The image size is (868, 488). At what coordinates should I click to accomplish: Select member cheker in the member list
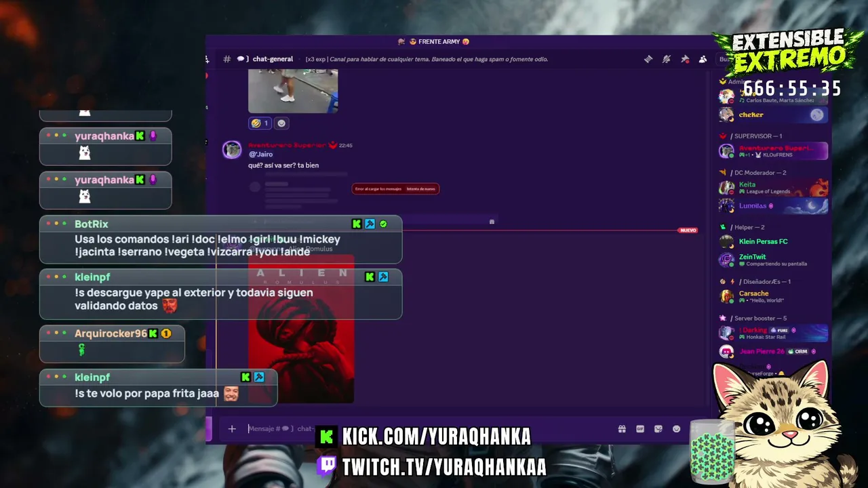pos(774,115)
